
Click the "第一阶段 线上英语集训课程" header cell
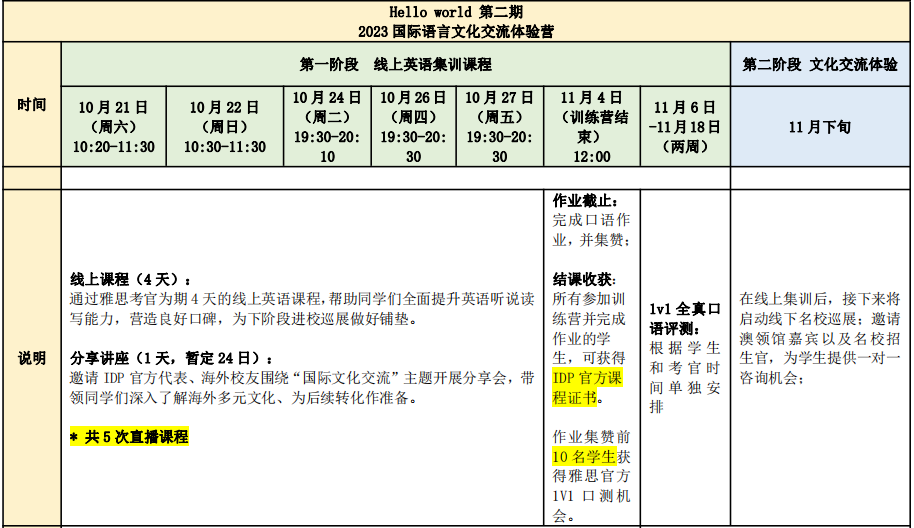click(x=396, y=65)
